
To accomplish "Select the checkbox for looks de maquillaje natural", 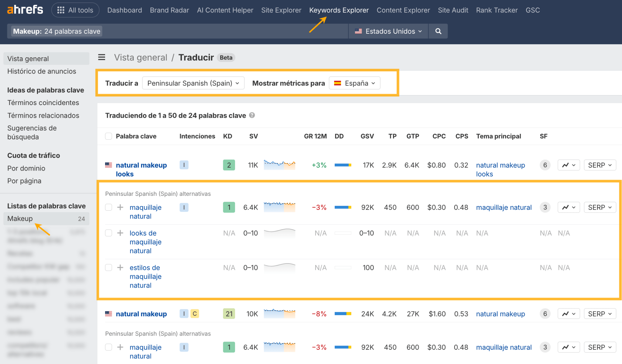I will pyautogui.click(x=108, y=233).
